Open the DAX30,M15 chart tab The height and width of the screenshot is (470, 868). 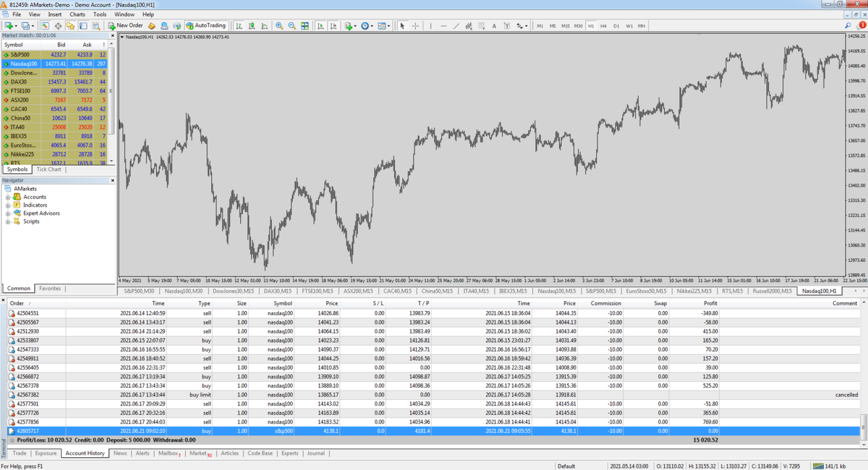[x=277, y=292]
